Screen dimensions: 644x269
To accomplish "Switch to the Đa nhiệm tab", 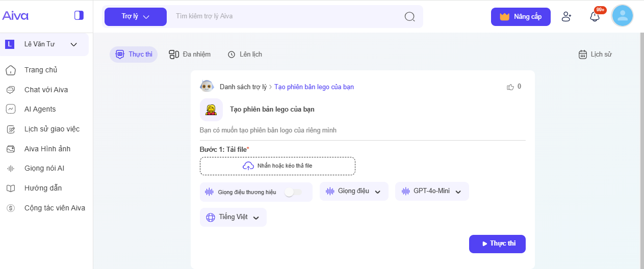I will point(190,55).
